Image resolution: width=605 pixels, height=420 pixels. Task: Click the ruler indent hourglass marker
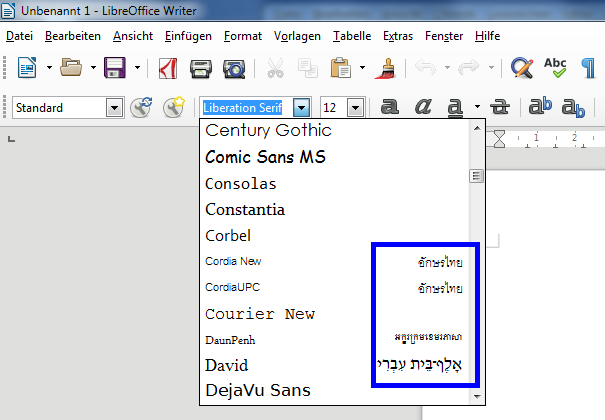coord(499,139)
